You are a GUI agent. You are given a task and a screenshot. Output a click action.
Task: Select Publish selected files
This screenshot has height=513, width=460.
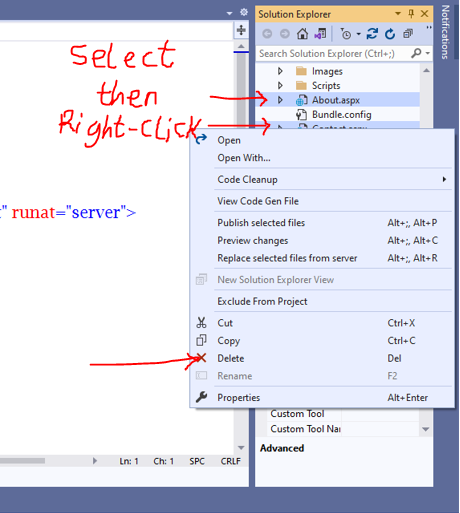[x=322, y=223]
